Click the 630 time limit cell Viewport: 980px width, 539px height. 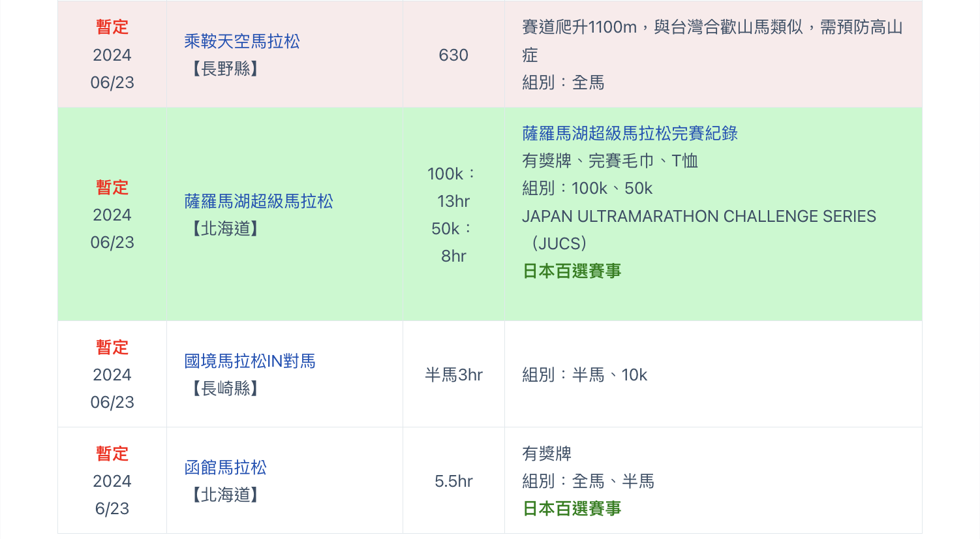coord(453,55)
